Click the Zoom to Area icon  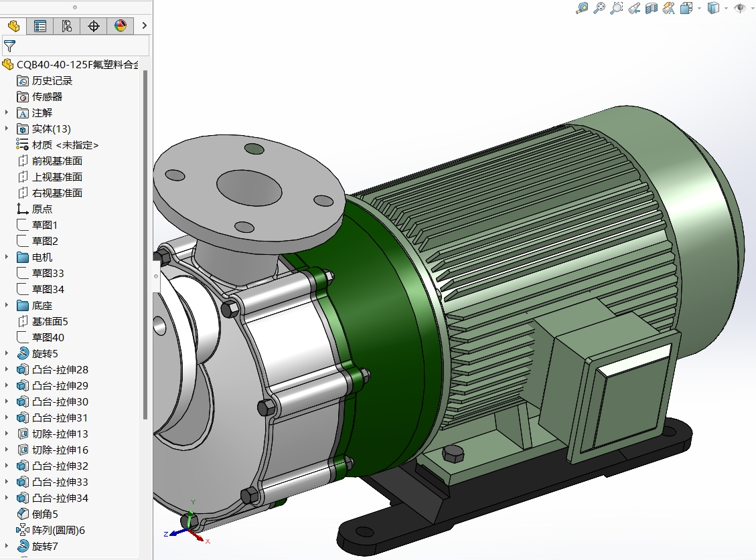(x=617, y=8)
